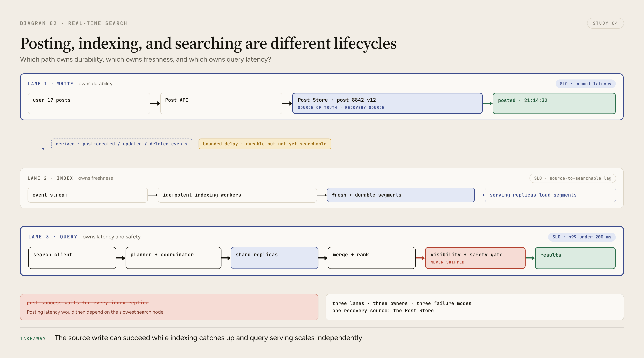The width and height of the screenshot is (644, 358).
Task: Click the subtitle question about durability
Action: (x=145, y=60)
